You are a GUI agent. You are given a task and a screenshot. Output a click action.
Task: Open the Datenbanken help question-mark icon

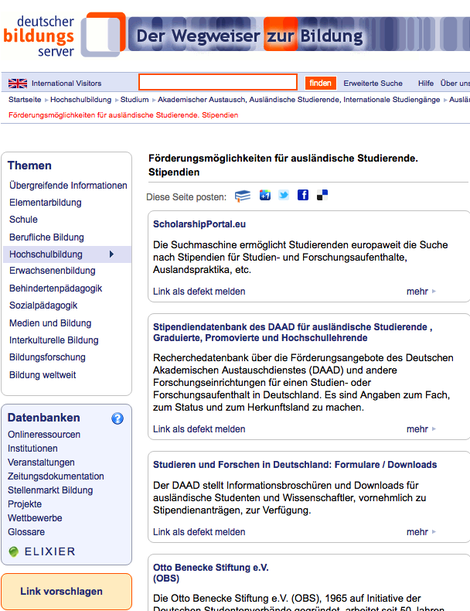pos(117,419)
